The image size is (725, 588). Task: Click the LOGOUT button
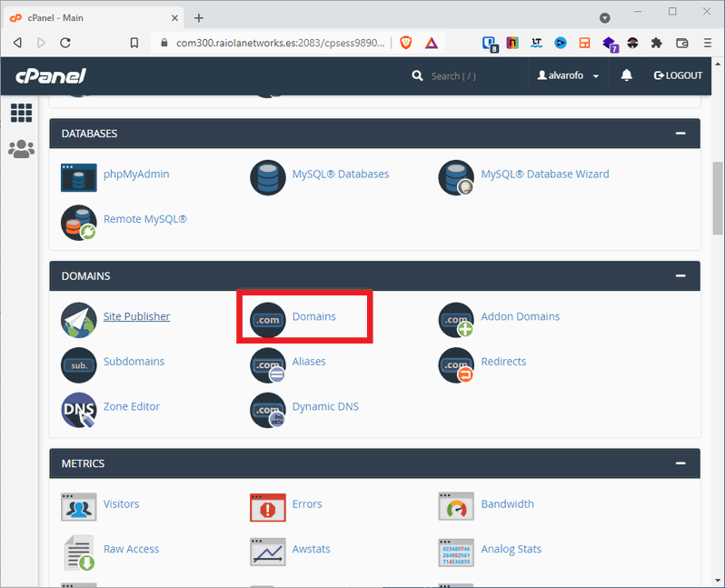678,75
